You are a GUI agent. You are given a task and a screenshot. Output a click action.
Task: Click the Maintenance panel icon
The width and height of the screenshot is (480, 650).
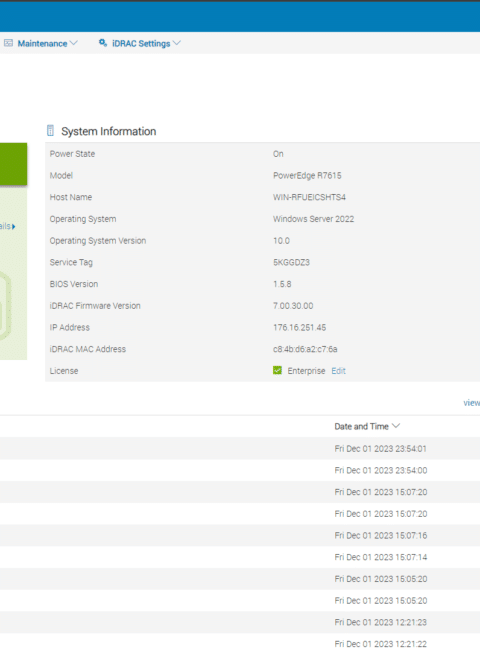[8, 43]
